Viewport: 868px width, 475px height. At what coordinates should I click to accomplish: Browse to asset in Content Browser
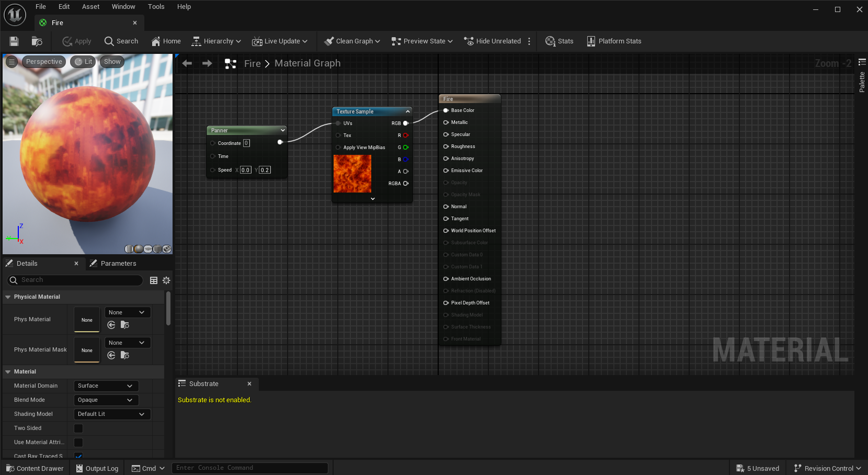coord(37,41)
